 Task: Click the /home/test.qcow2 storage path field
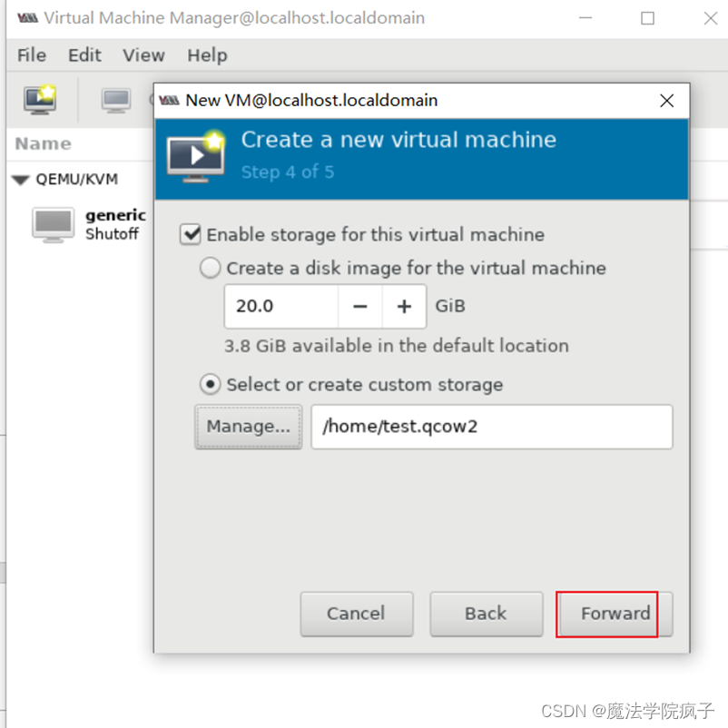[492, 427]
